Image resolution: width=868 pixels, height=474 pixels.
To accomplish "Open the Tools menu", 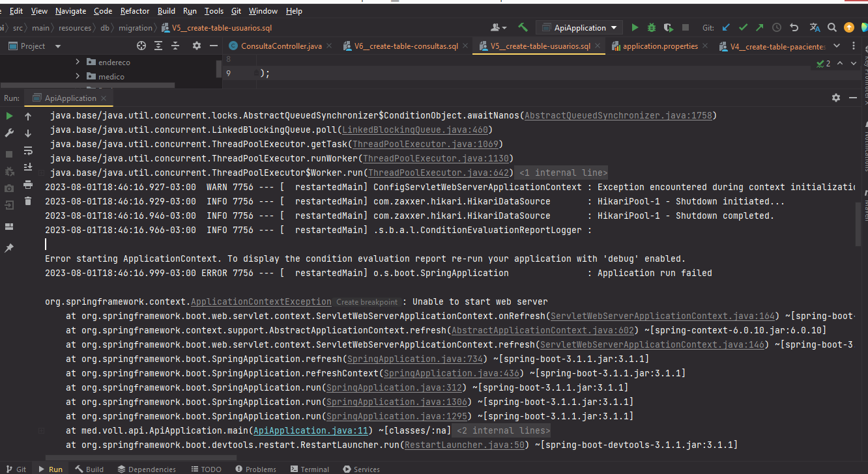I will click(214, 11).
